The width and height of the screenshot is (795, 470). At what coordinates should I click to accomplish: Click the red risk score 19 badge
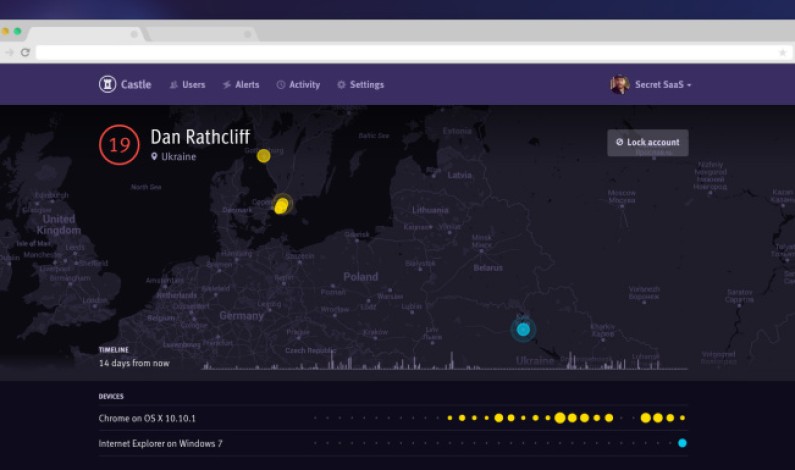point(119,145)
